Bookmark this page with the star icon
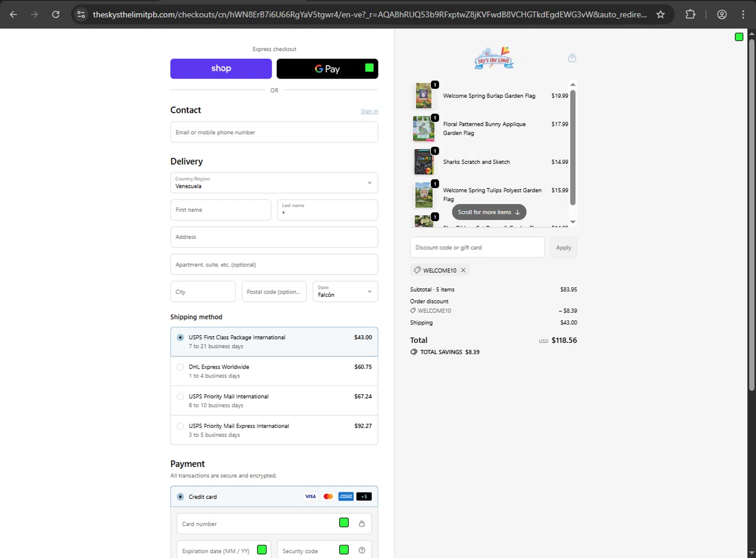756x558 pixels. (660, 14)
